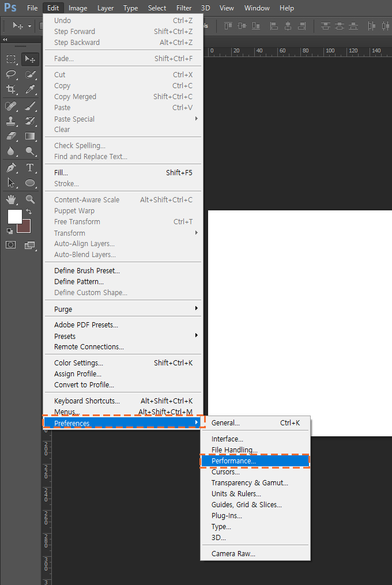Open the File menu

32,8
